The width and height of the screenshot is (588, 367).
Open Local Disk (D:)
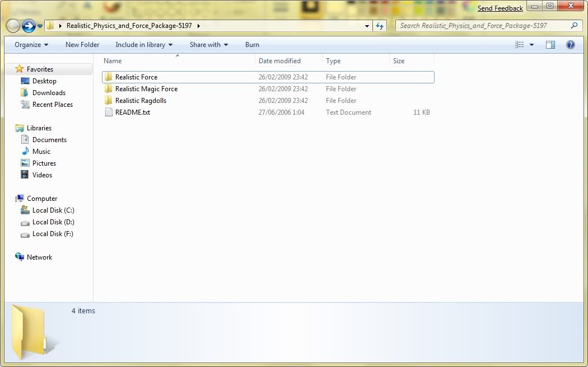[53, 222]
